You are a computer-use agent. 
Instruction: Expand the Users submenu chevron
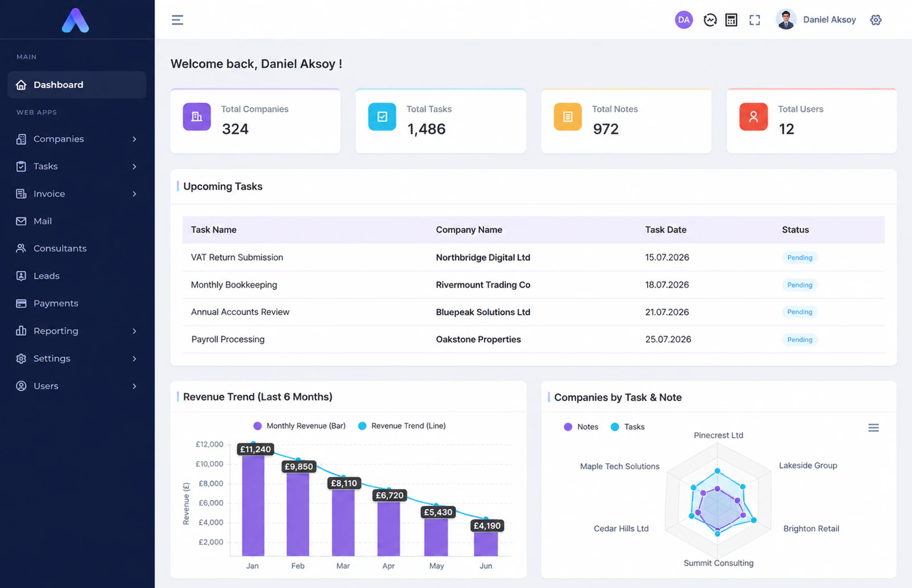135,386
